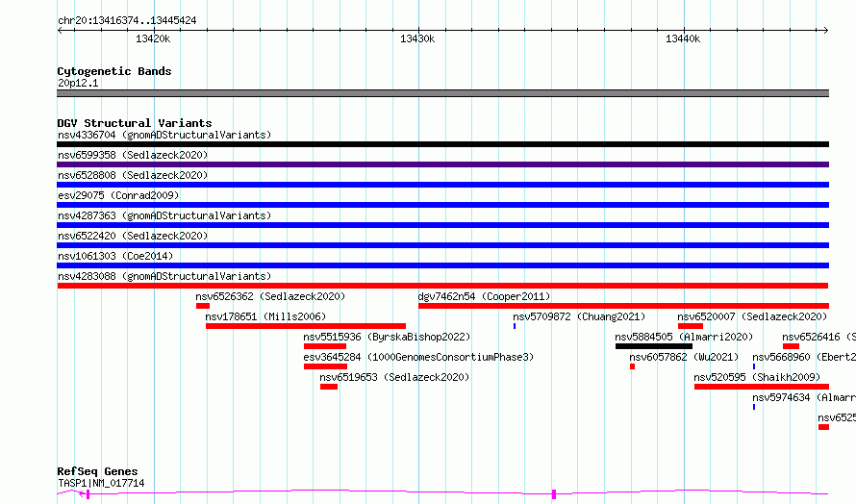Select nsv6057862 Wu2021 label
The width and height of the screenshot is (856, 504).
tap(684, 357)
